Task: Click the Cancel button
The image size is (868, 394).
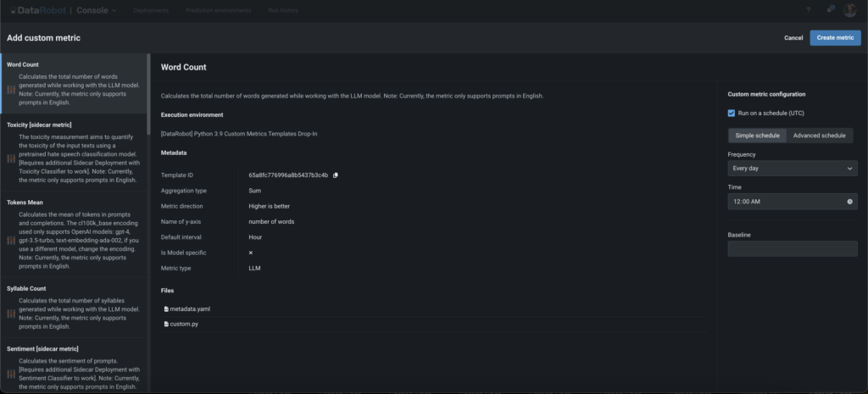Action: pos(793,37)
